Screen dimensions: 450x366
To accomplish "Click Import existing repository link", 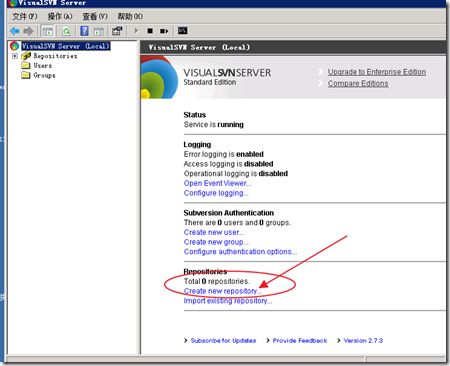I will (228, 301).
